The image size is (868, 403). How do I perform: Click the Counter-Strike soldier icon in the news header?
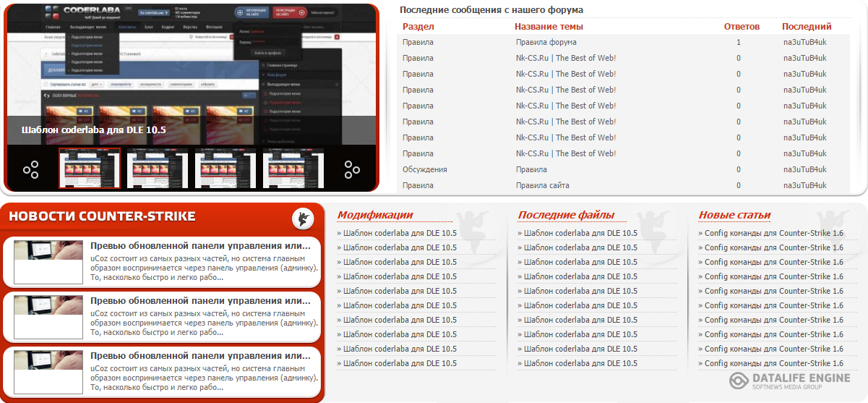tap(303, 219)
